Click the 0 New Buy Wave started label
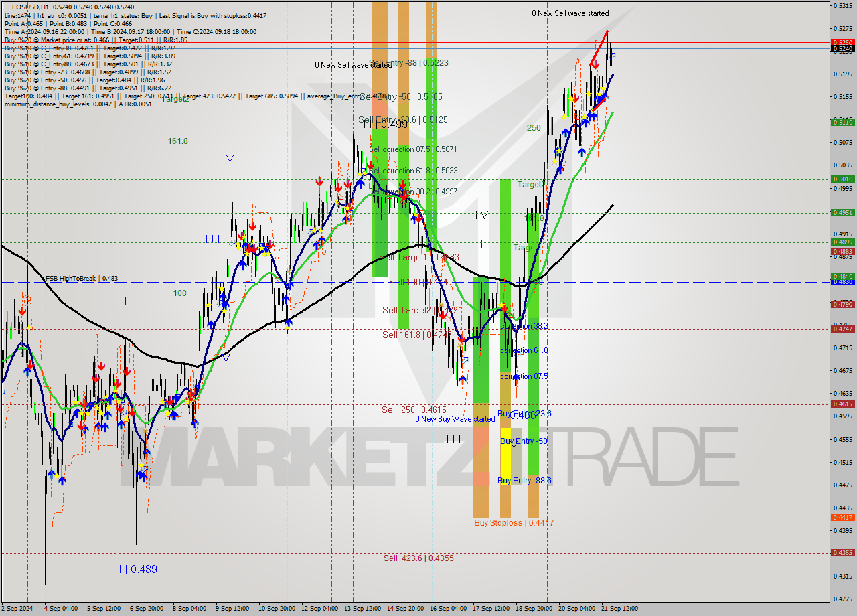The image size is (857, 616). [455, 419]
